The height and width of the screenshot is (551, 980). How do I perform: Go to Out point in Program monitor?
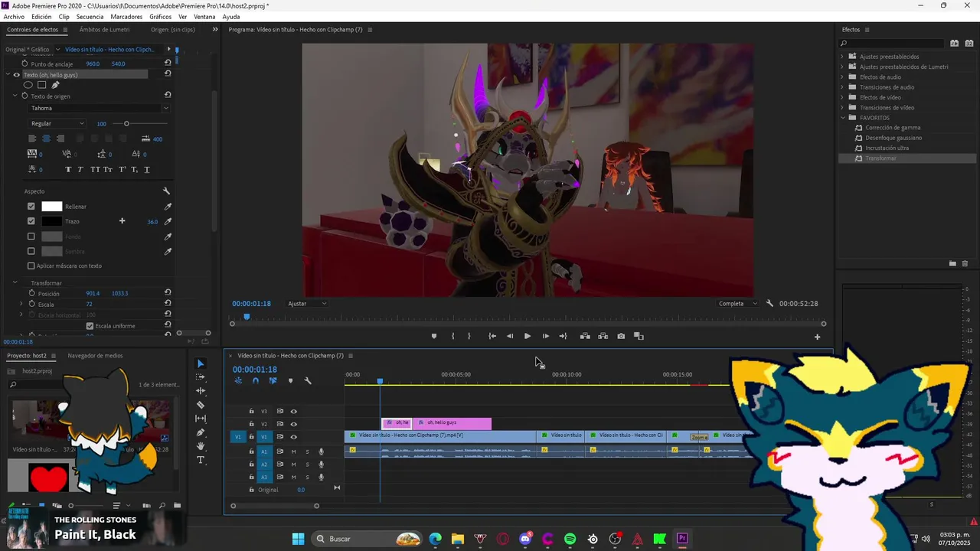tap(563, 336)
